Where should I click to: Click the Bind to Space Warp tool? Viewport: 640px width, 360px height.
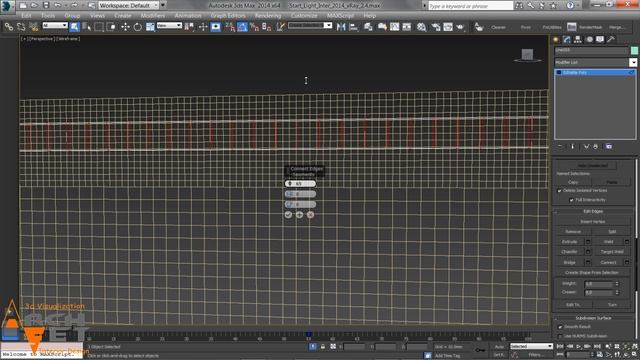point(33,27)
